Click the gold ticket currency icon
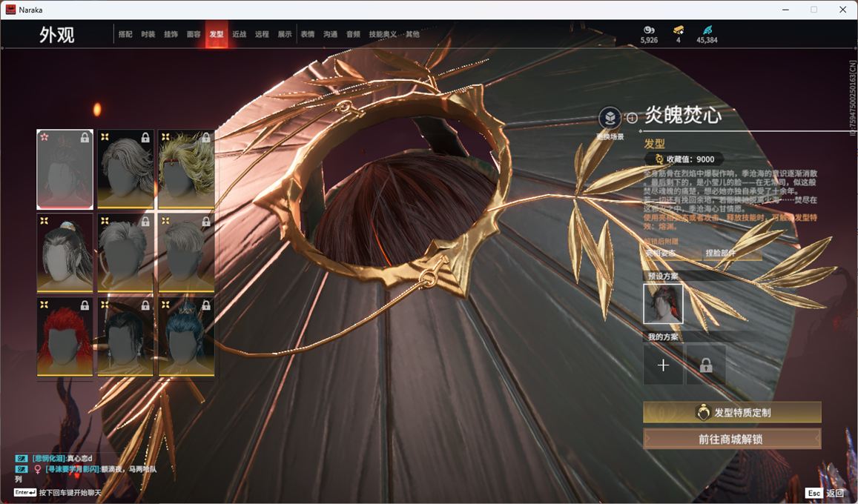 (x=678, y=30)
